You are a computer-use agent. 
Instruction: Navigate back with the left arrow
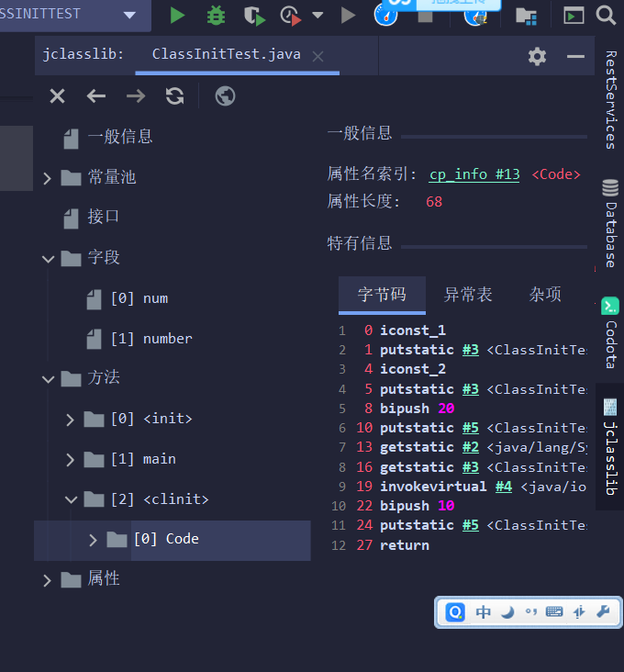coord(96,96)
